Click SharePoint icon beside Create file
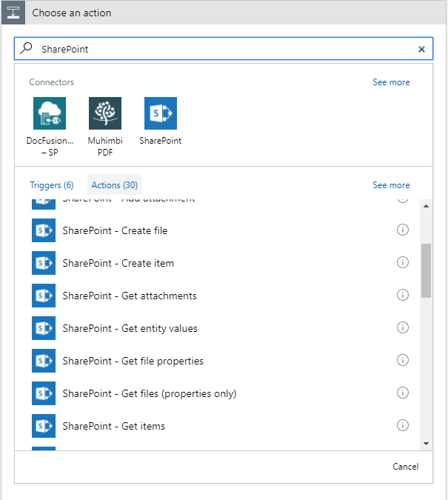This screenshot has height=500, width=448. 44,230
